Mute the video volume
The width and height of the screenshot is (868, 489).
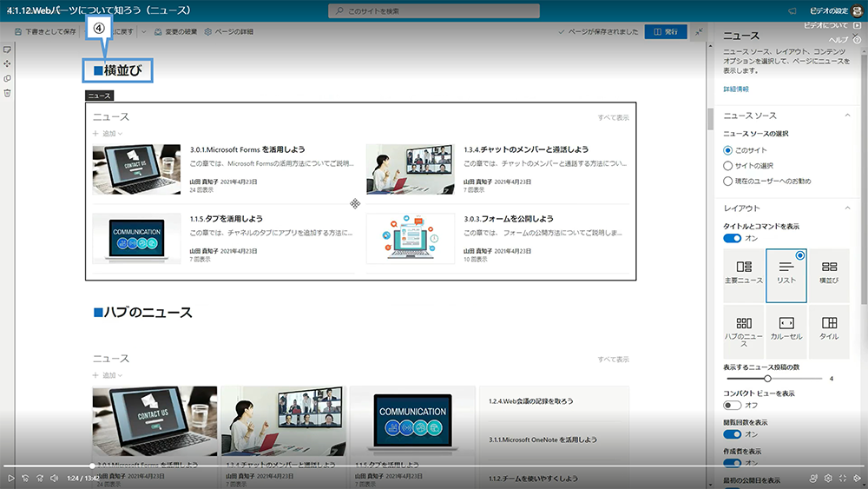(x=54, y=478)
